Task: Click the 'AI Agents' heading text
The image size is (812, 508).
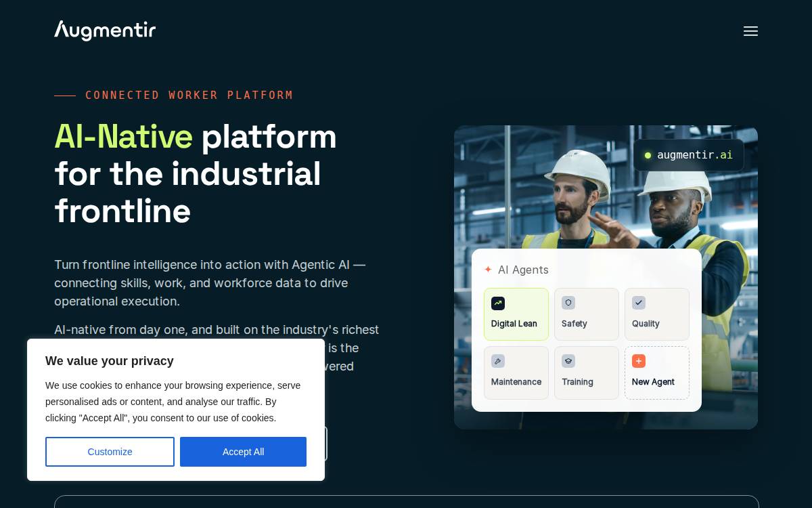Action: click(x=523, y=270)
